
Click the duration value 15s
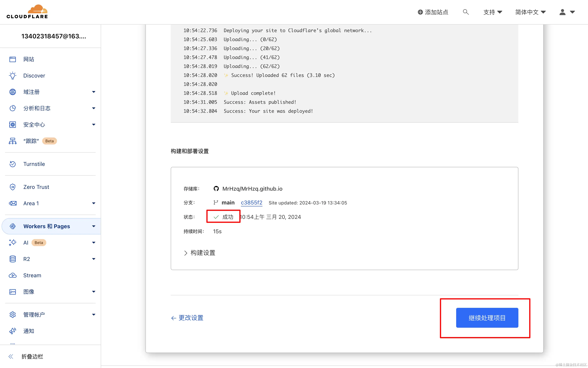coord(217,232)
